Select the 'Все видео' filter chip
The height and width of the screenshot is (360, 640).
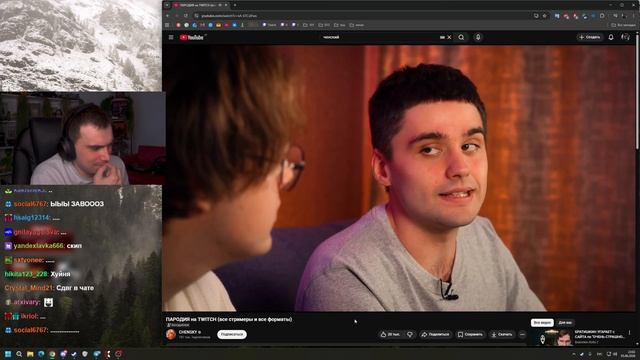542,322
